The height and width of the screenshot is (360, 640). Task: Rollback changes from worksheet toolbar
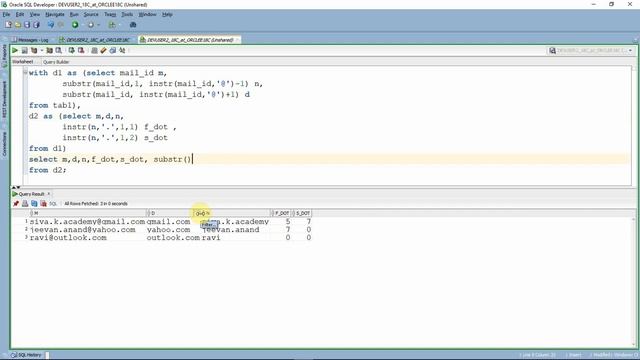81,51
